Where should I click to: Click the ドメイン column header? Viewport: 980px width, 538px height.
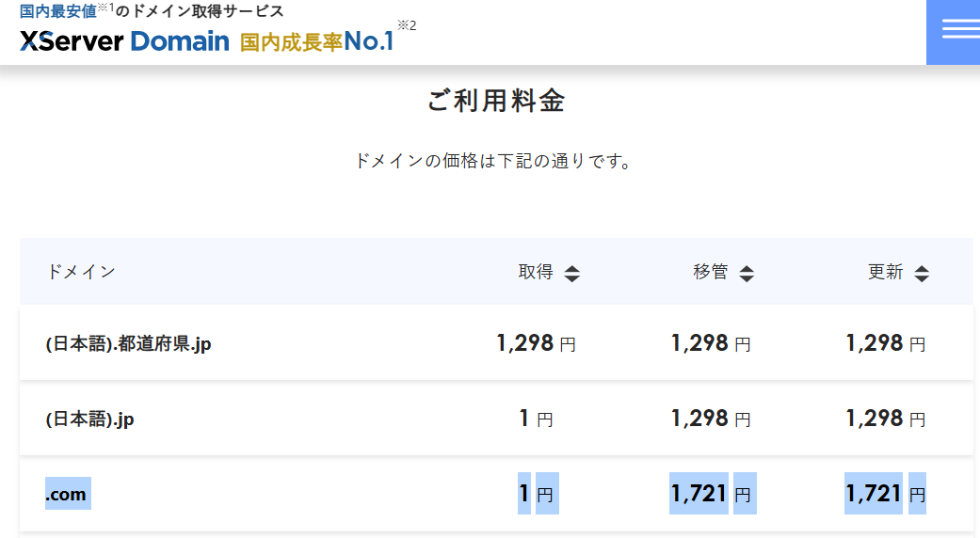pyautogui.click(x=81, y=273)
